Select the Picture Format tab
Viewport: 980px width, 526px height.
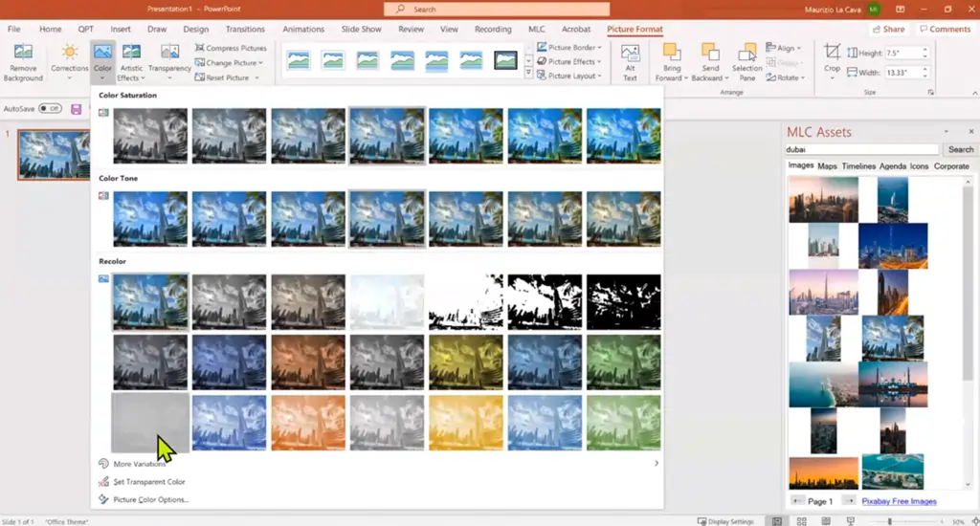tap(635, 30)
